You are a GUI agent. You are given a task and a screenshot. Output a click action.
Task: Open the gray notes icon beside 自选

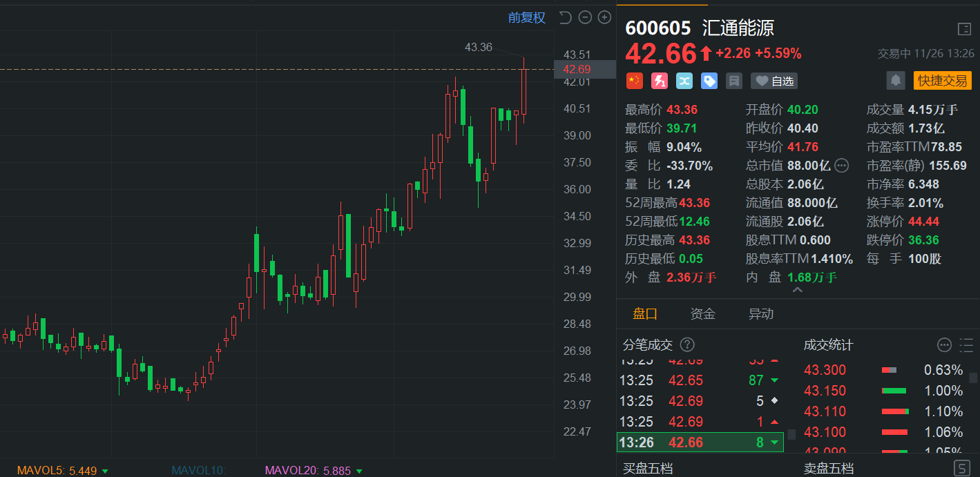pyautogui.click(x=734, y=81)
